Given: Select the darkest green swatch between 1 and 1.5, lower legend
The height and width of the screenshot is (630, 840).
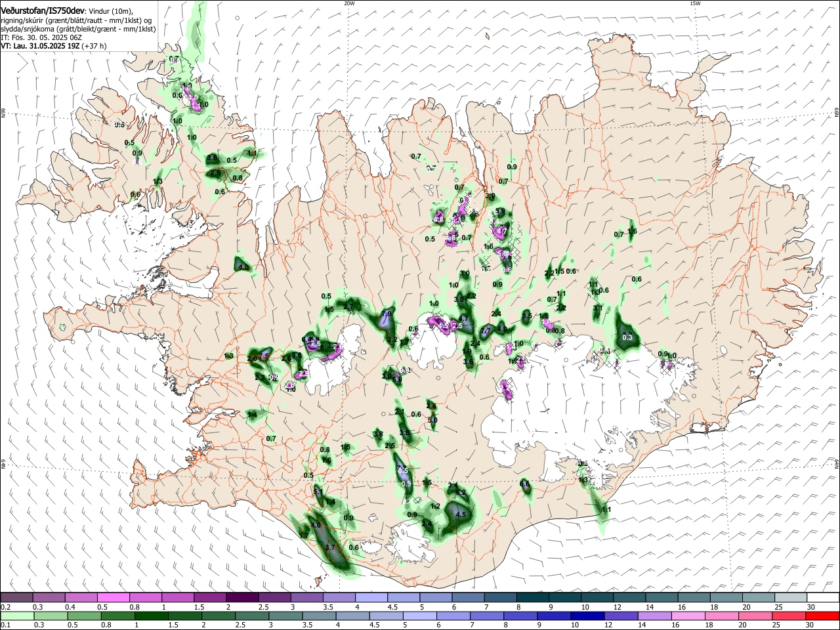Looking at the screenshot, I should (150, 616).
